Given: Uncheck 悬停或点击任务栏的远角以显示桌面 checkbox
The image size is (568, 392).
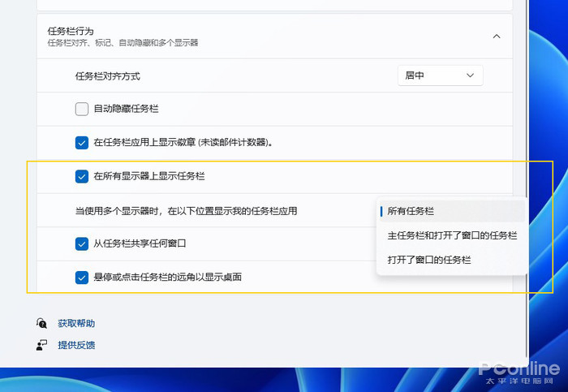Looking at the screenshot, I should pyautogui.click(x=82, y=278).
